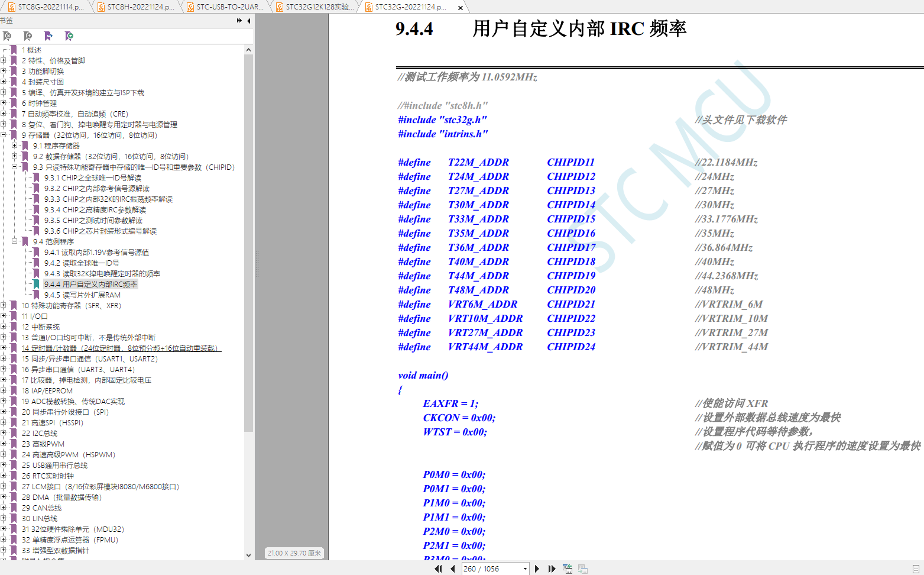Click the delete bookmark icon

click(x=7, y=36)
